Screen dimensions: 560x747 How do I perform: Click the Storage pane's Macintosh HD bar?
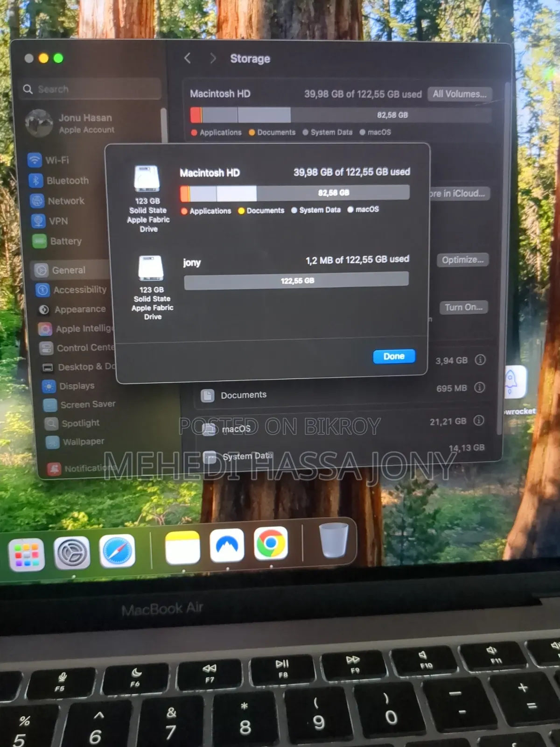point(341,115)
